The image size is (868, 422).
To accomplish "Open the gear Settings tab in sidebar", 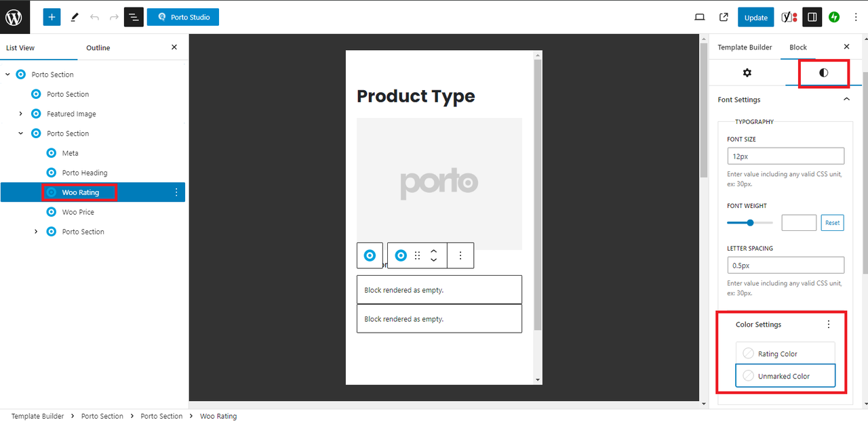I will [747, 72].
